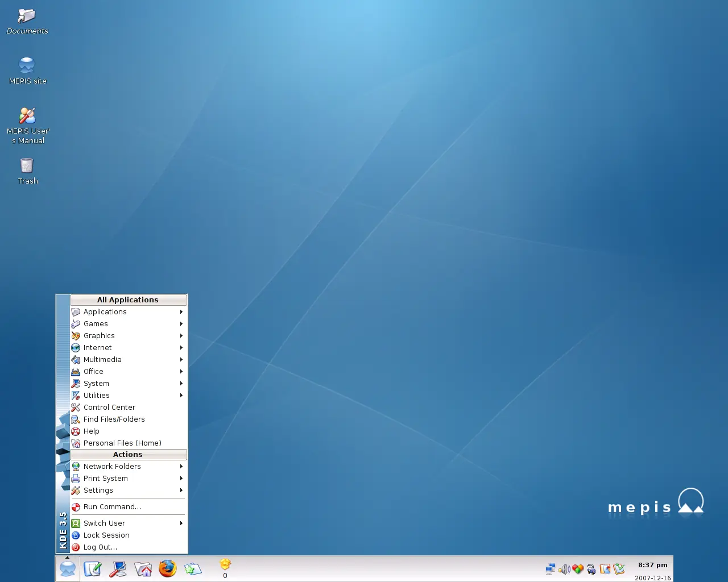Select Find Files/Folders
This screenshot has width=728, height=582.
coord(129,419)
